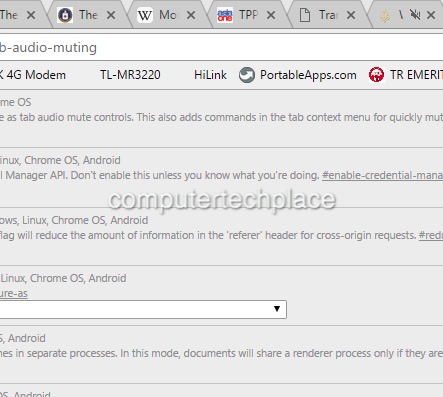
Task: Click the text 'Linux, Chrome OS, Android' above dropdown
Action: coord(63,278)
